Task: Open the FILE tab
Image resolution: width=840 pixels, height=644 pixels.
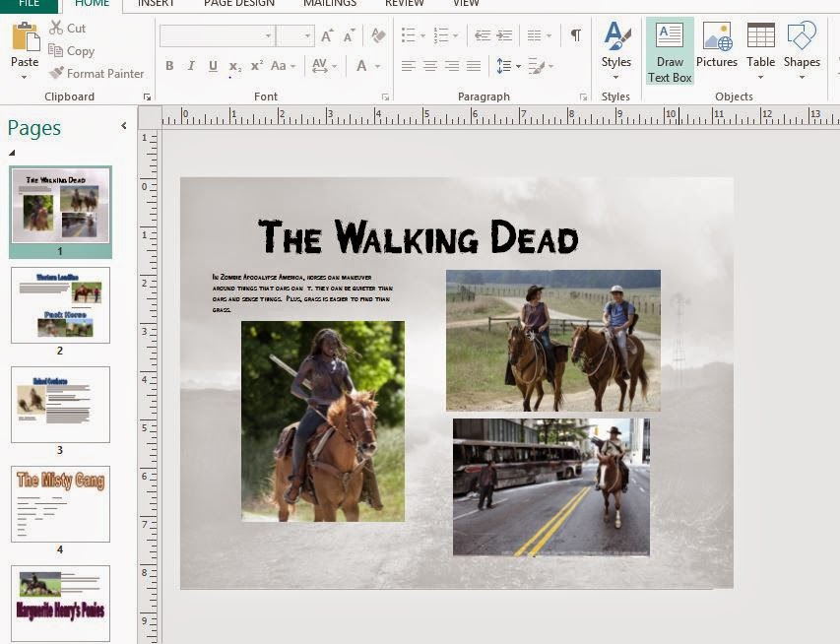Action: pos(29,4)
